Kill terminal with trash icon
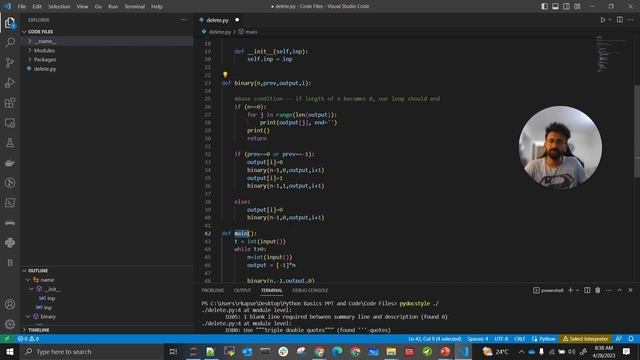The height and width of the screenshot is (360, 640). (x=598, y=290)
